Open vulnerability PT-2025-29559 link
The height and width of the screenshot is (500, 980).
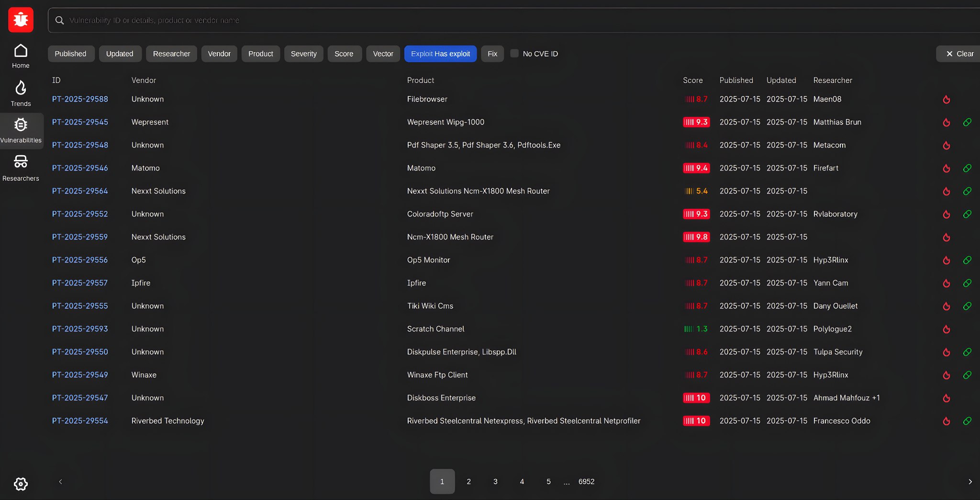[x=80, y=237]
